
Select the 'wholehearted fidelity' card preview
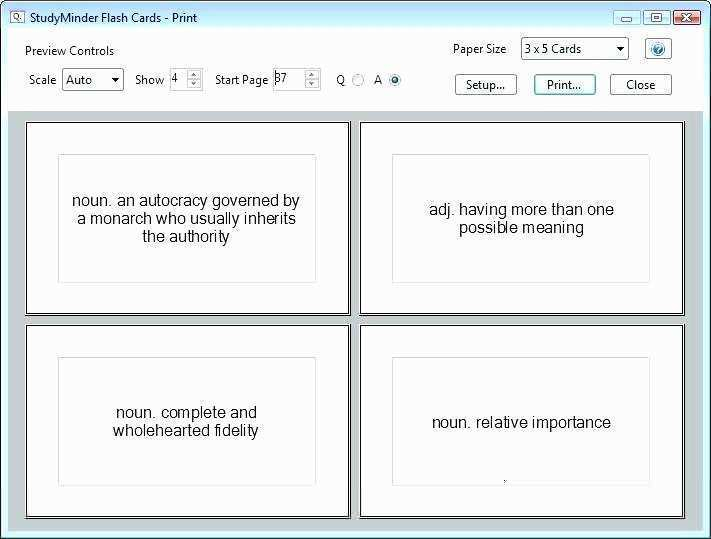(x=187, y=421)
